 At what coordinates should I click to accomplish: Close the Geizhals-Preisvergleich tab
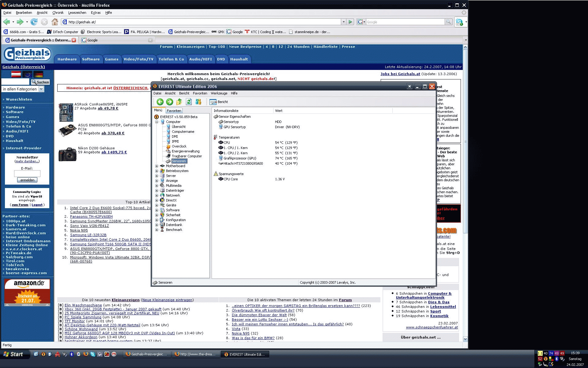click(x=74, y=40)
